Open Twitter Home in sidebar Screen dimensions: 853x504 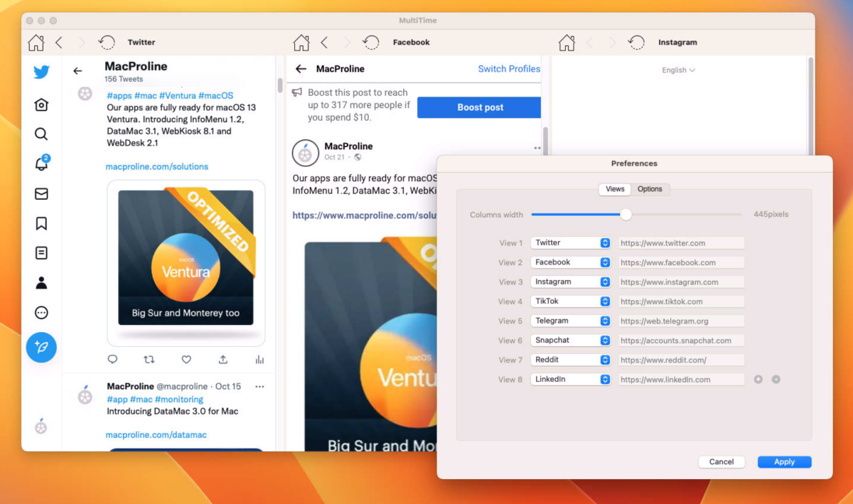coord(41,105)
